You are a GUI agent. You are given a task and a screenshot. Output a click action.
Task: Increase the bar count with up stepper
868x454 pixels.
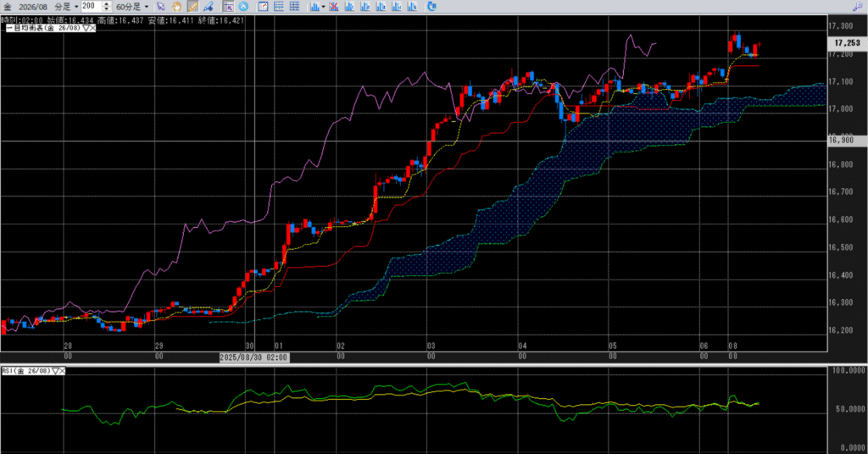pyautogui.click(x=106, y=4)
